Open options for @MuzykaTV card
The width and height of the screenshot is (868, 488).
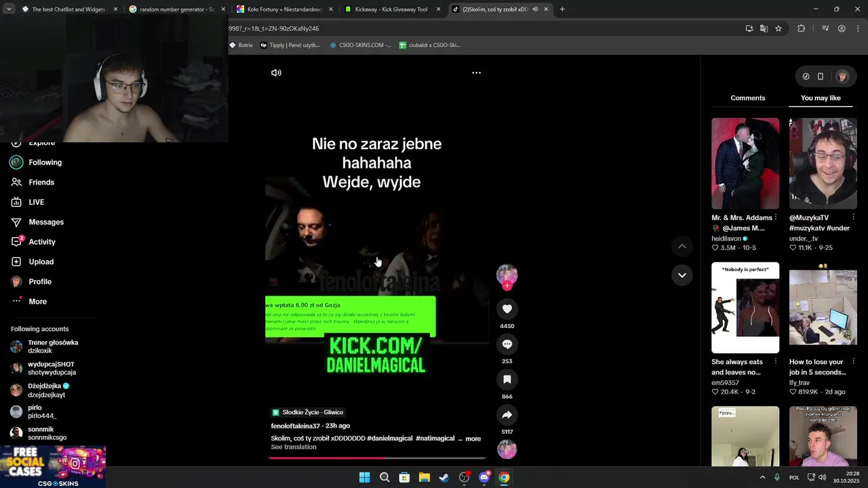pyautogui.click(x=853, y=218)
